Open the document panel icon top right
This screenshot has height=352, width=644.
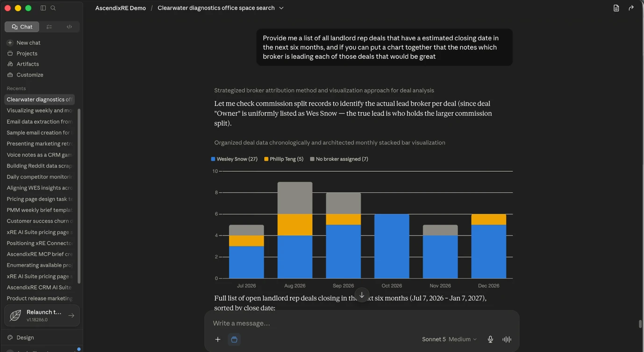(x=616, y=8)
